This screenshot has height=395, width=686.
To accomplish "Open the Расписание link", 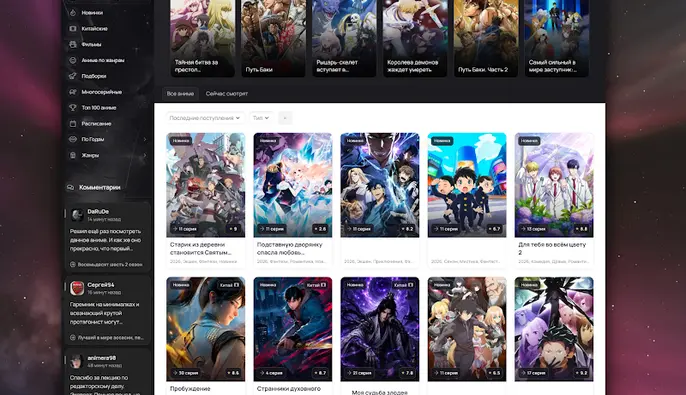I will pos(96,123).
